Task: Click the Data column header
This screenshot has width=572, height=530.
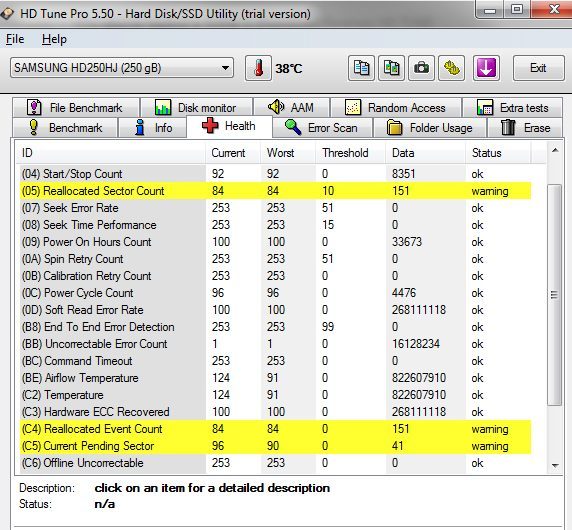Action: pos(426,153)
